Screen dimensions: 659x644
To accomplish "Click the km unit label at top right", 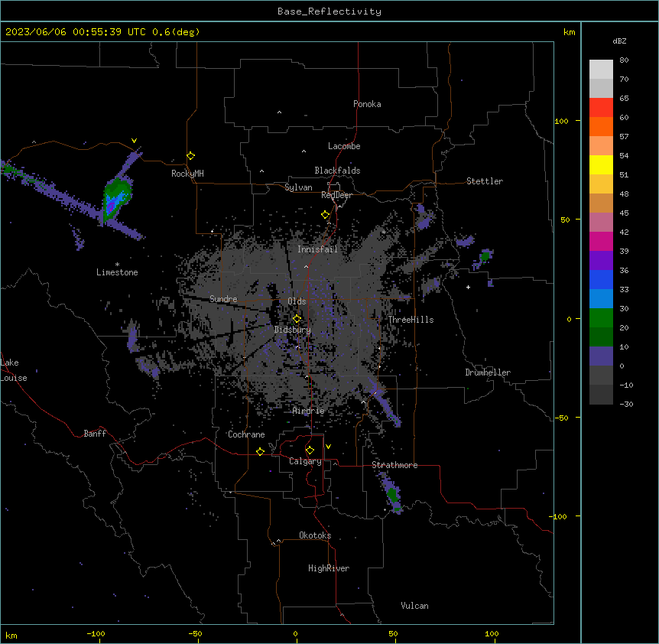I will 569,32.
